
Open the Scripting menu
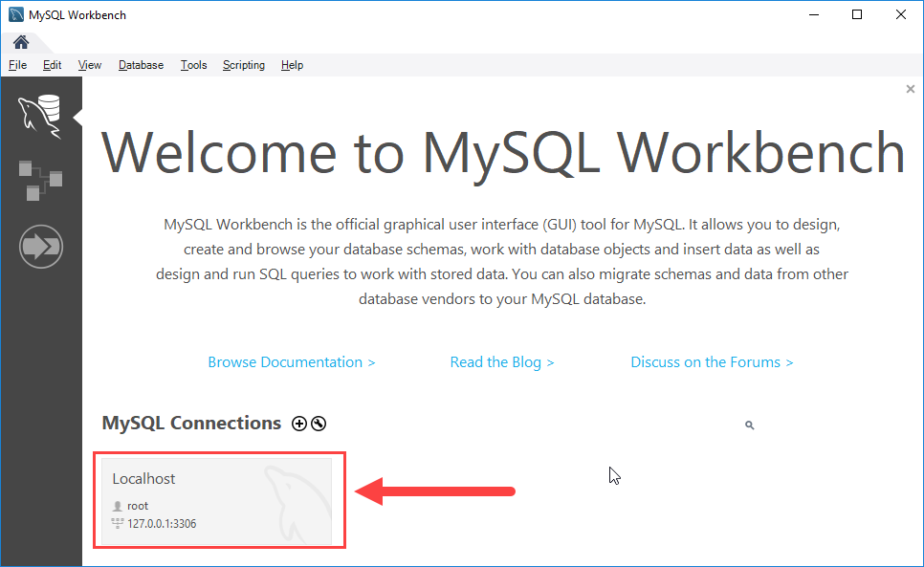click(244, 64)
